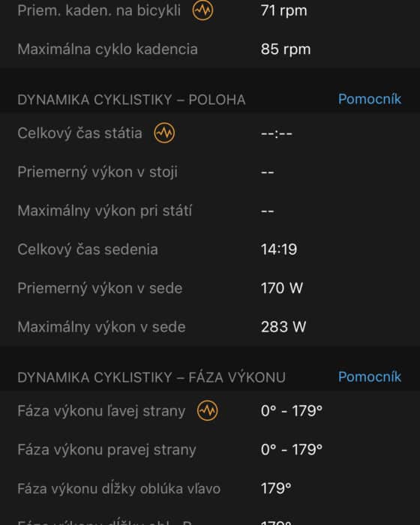The height and width of the screenshot is (525, 420).
Task: Tap the Dynamika cyklistiky – Fáza výkonu header
Action: point(151,378)
